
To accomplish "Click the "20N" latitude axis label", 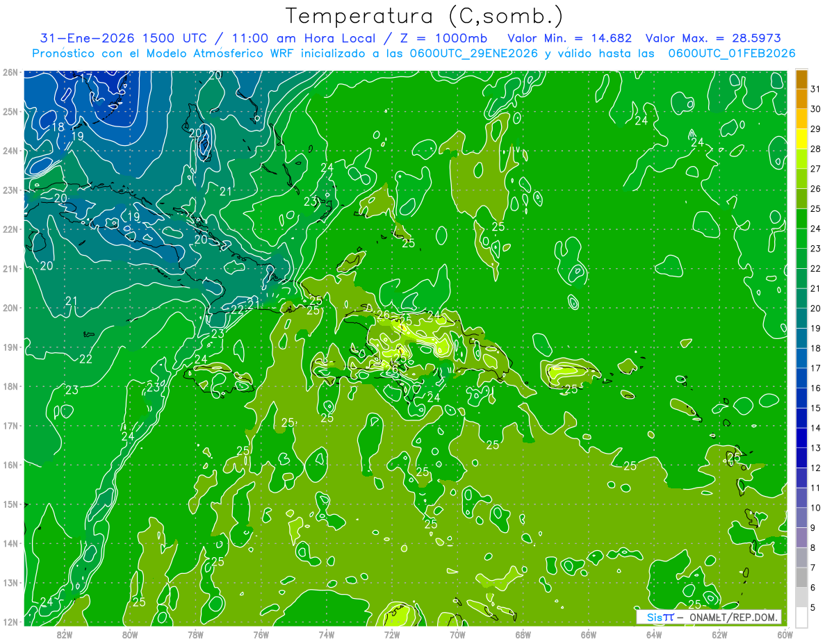I will [10, 308].
